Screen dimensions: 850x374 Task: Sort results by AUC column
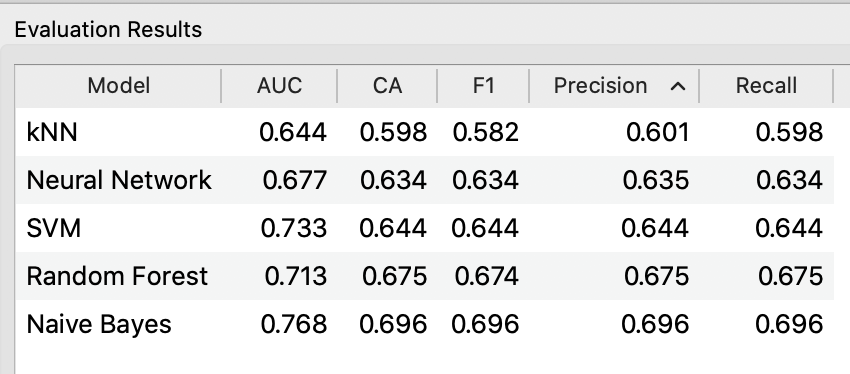click(x=279, y=86)
